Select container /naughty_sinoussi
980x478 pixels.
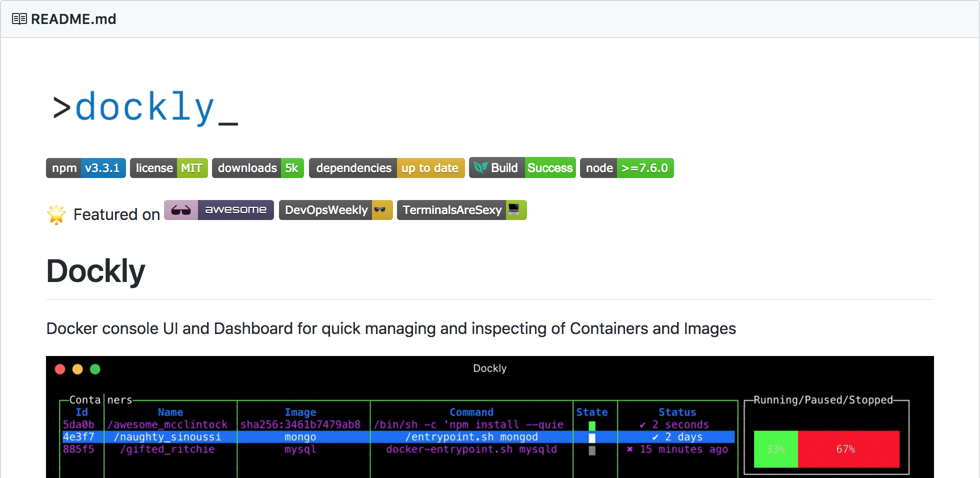[167, 437]
